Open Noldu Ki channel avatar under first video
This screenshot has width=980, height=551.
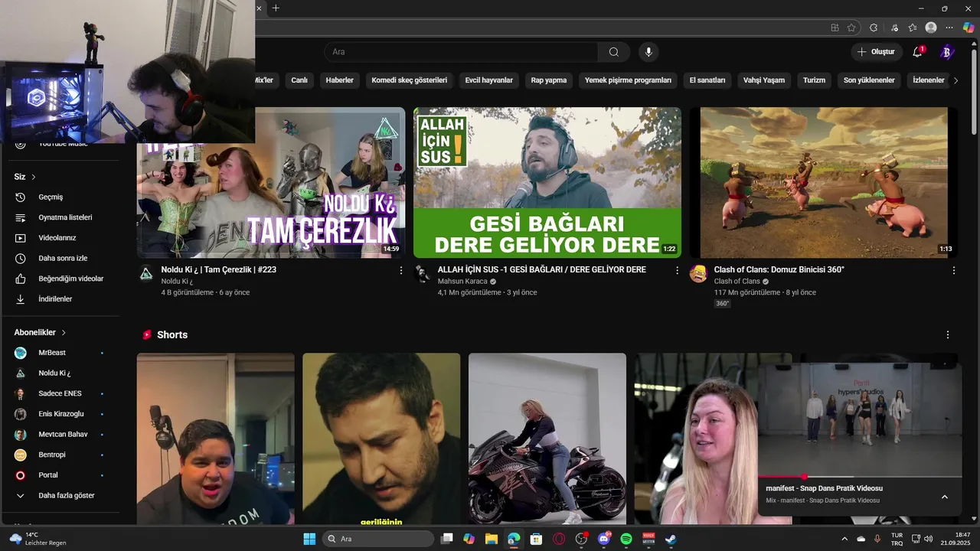[146, 274]
